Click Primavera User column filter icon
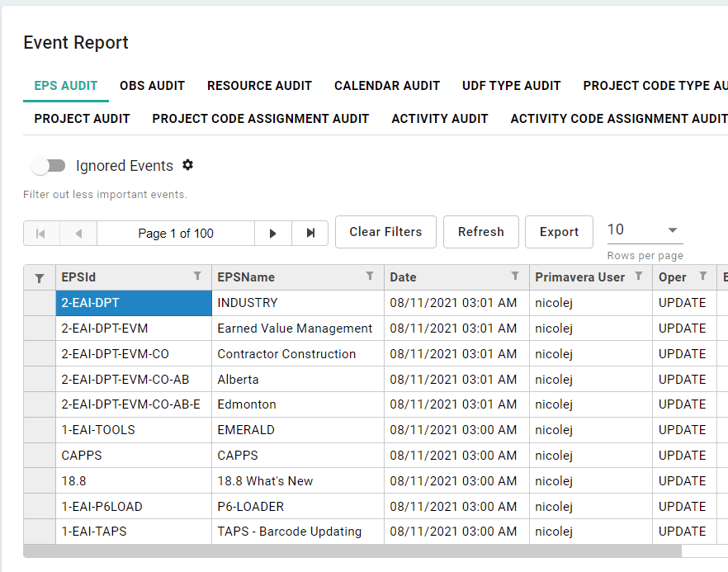This screenshot has height=572, width=728. click(x=639, y=277)
